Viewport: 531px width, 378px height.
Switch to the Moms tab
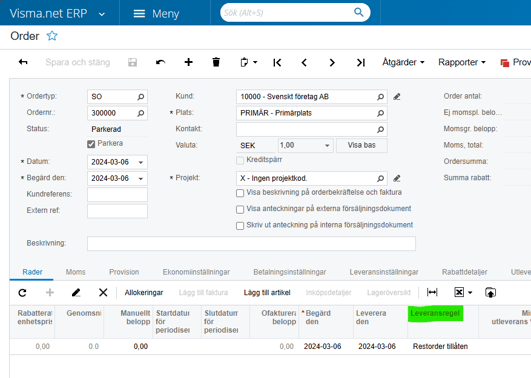point(76,272)
